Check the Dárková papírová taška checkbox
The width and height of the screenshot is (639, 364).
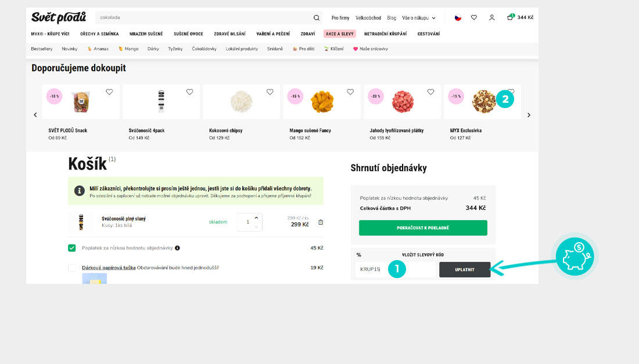[72, 268]
